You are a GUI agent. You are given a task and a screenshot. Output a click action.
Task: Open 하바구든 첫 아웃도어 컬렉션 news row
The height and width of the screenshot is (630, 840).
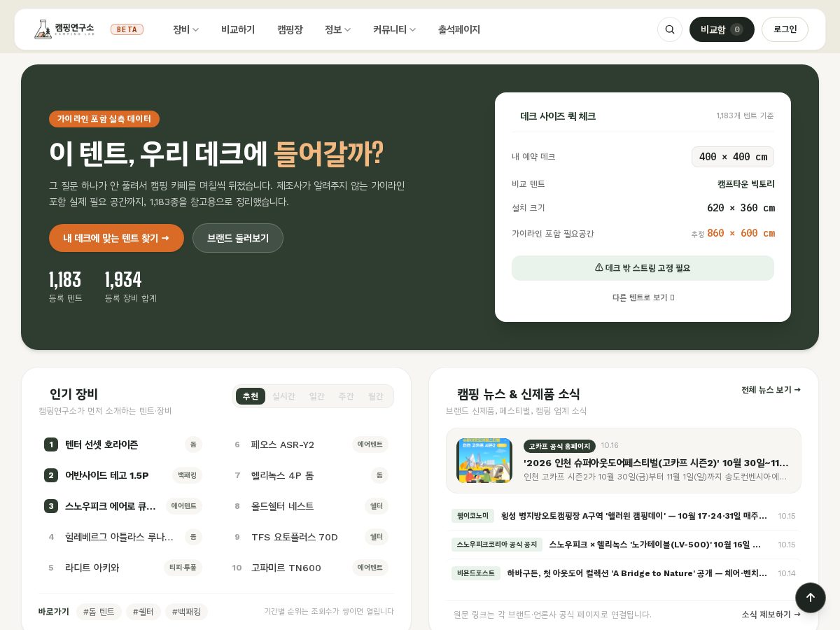624,573
